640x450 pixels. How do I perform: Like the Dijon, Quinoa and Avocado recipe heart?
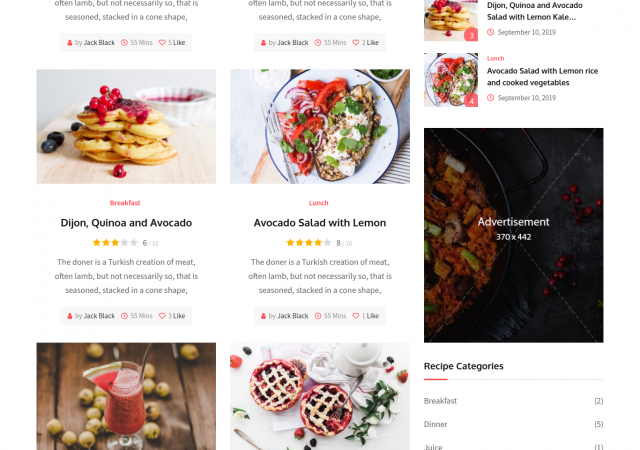[x=162, y=316]
